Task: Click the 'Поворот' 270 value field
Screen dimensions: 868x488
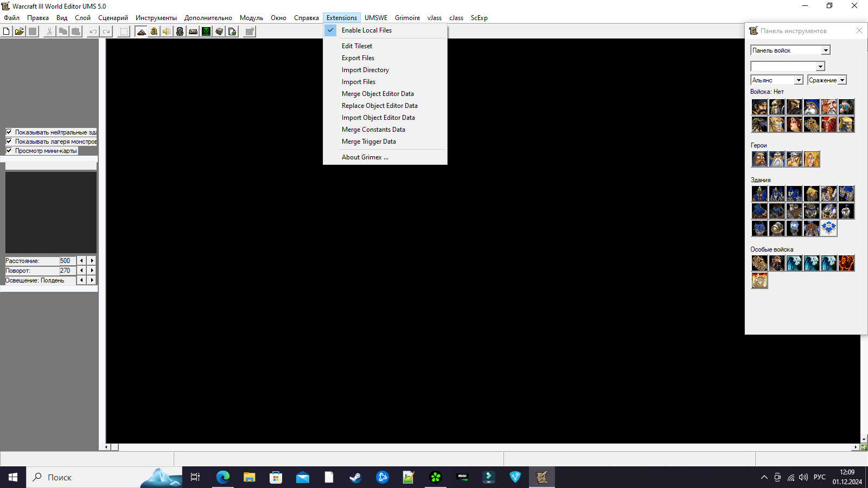Action: [67, 271]
